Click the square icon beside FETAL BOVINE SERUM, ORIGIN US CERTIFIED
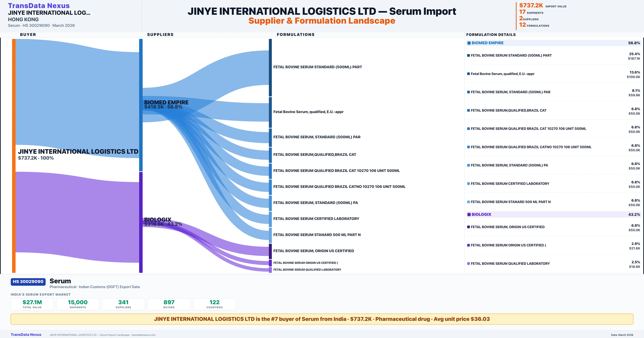 469,227
